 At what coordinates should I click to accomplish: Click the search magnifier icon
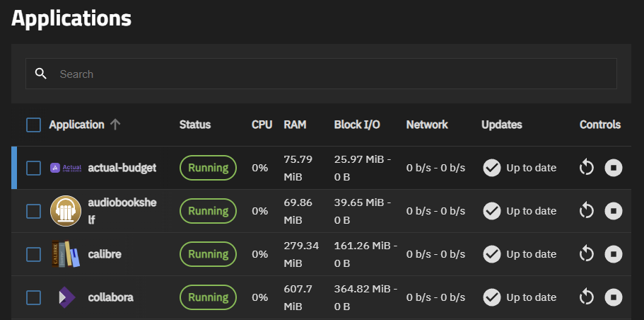41,74
